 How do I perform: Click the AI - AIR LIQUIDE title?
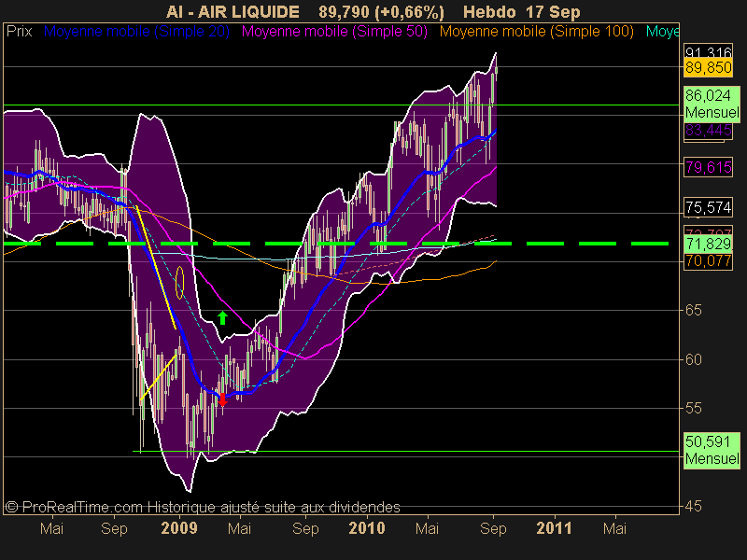[x=233, y=12]
